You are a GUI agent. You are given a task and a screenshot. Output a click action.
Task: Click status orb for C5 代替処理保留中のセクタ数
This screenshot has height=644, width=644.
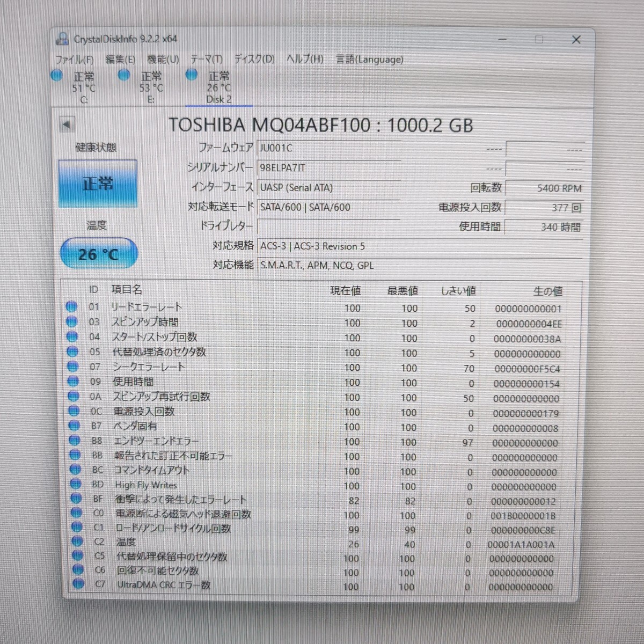click(78, 556)
